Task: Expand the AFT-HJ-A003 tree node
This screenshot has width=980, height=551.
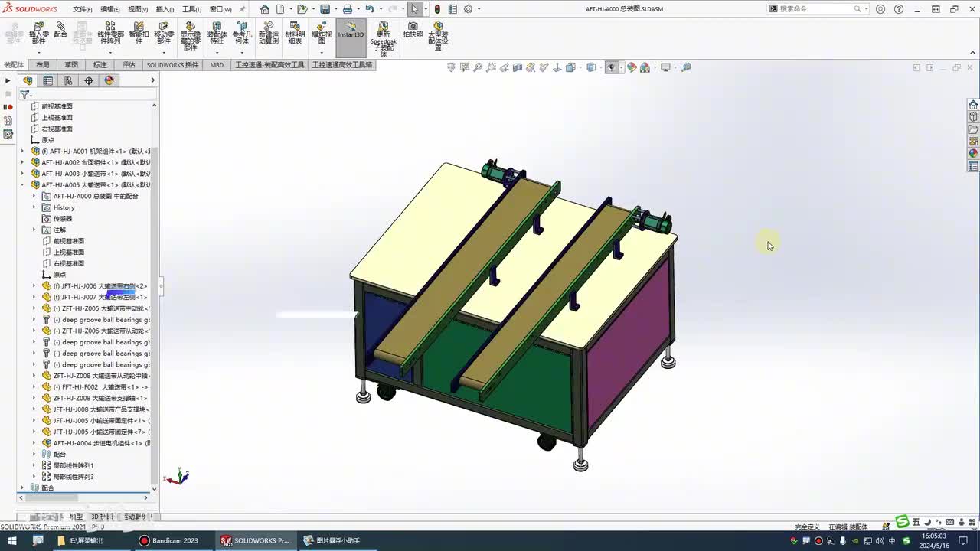Action: coord(22,174)
